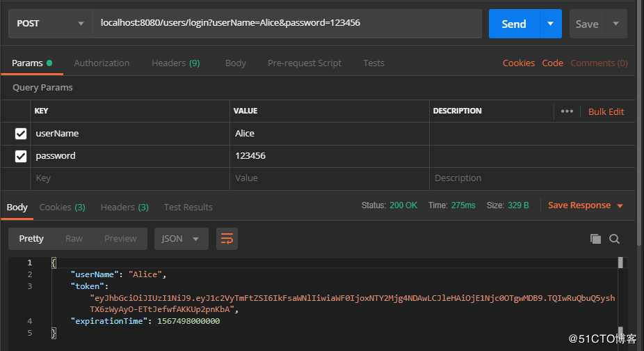Click the response body scrollbar thumb
Image resolution: width=644 pixels, height=351 pixels.
620,263
